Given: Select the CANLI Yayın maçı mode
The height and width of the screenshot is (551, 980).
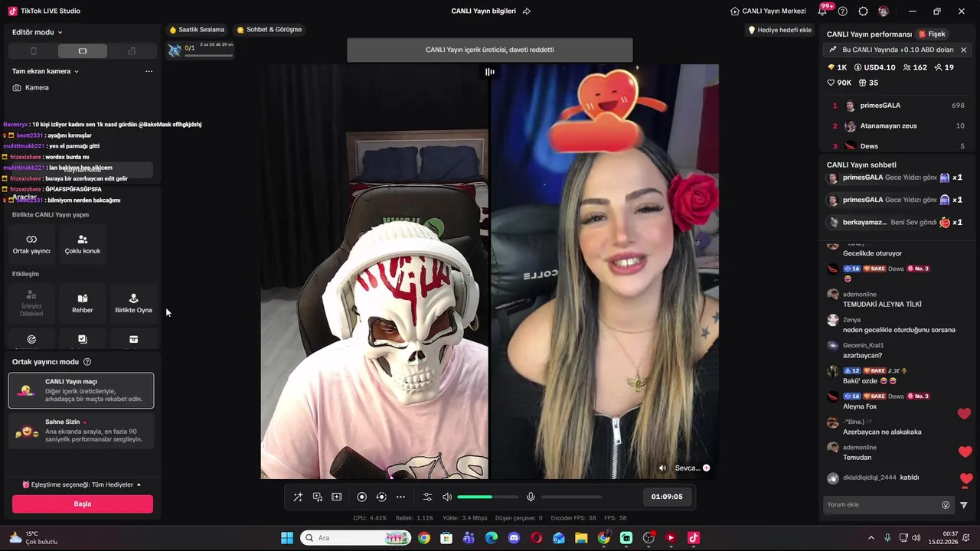Looking at the screenshot, I should pyautogui.click(x=81, y=390).
